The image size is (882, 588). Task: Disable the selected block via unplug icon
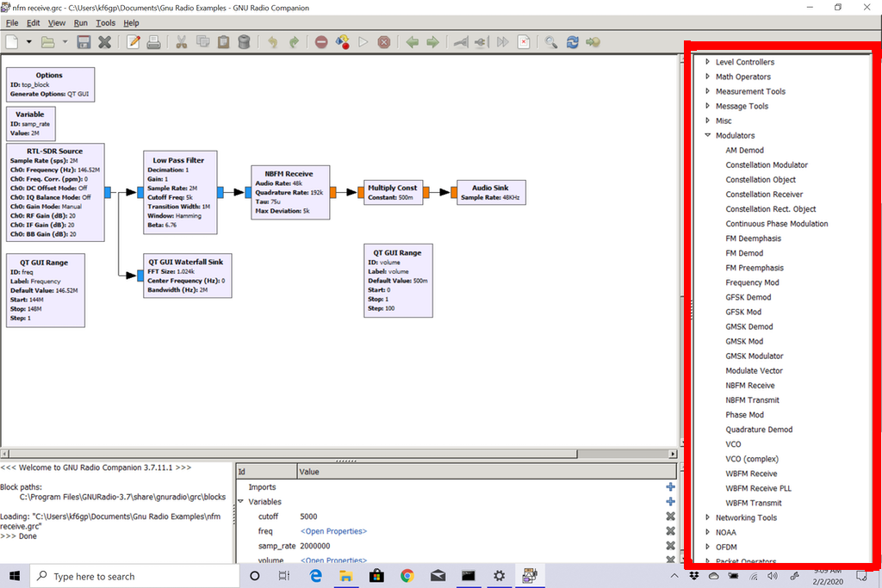tap(481, 42)
